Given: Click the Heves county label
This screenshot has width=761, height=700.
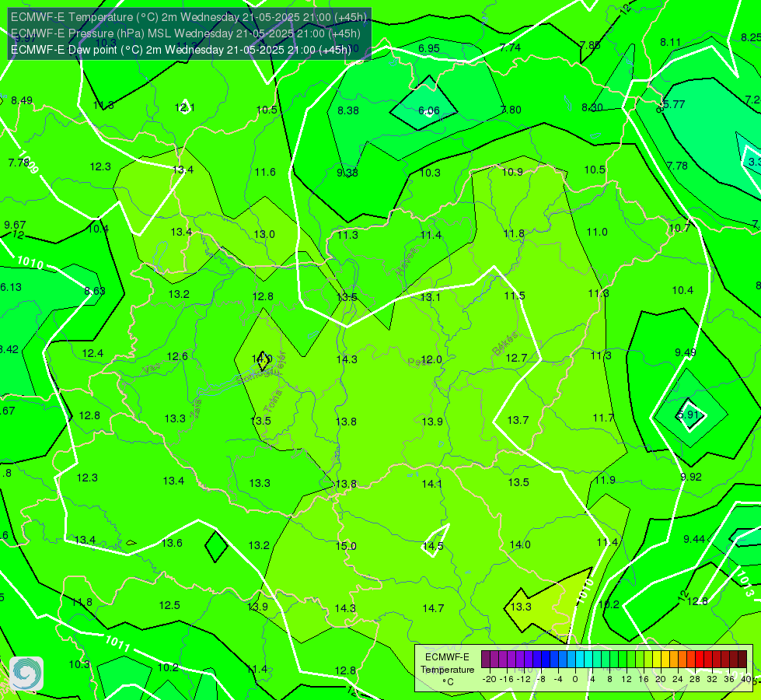Looking at the screenshot, I should click(407, 262).
